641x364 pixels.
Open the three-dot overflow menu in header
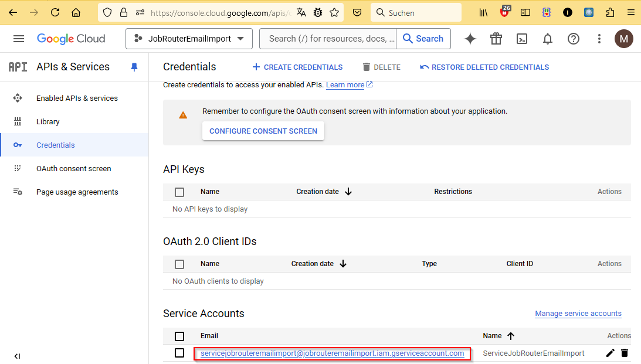pyautogui.click(x=599, y=39)
